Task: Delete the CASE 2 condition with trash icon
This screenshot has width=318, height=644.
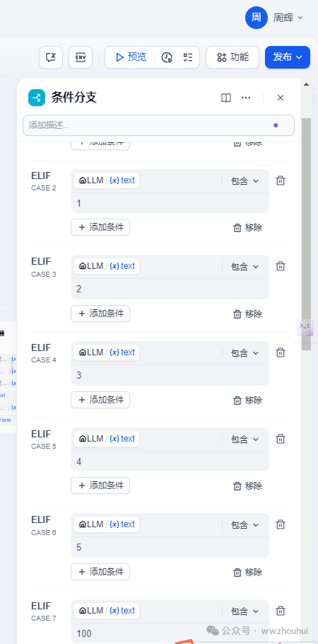Action: [x=281, y=180]
